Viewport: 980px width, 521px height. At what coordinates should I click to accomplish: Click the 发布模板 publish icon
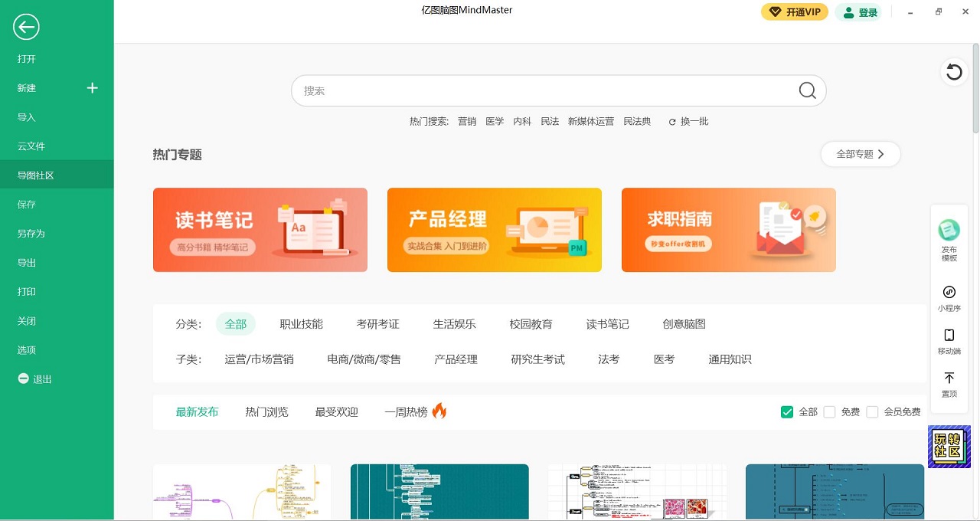tap(949, 230)
